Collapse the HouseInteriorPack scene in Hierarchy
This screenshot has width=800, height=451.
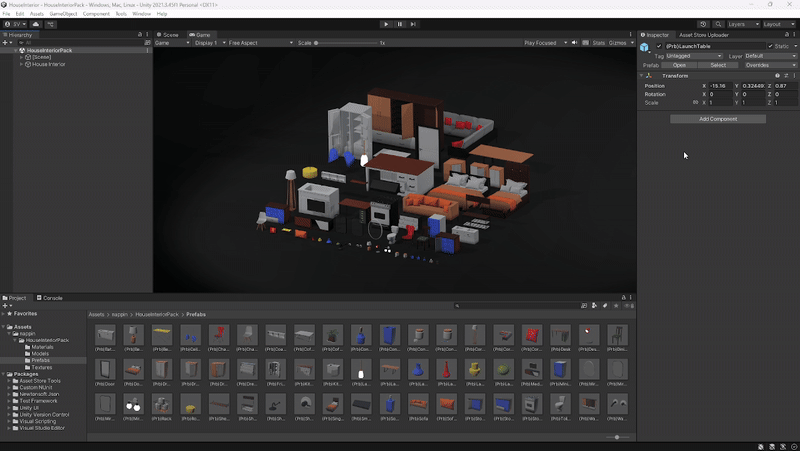(16, 51)
